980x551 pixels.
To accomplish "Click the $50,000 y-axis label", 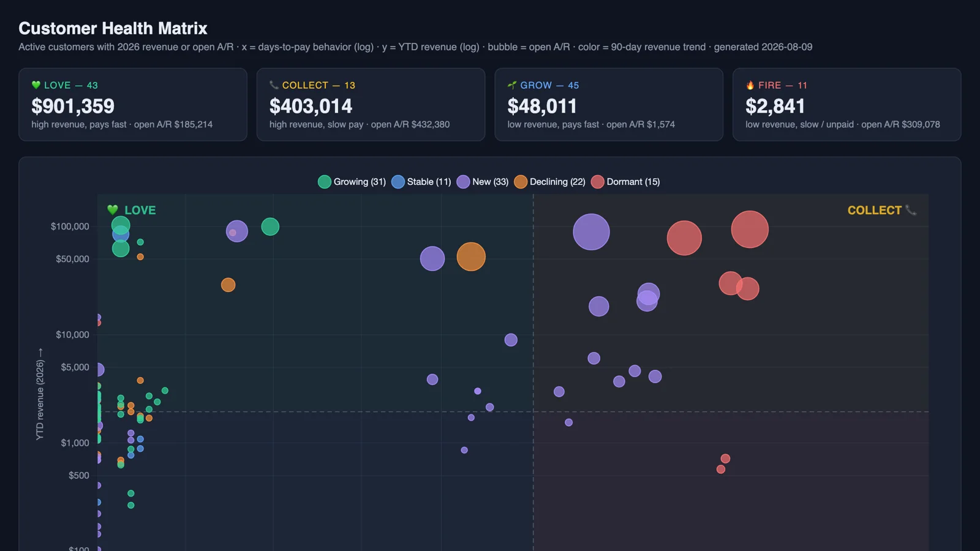I will [72, 259].
